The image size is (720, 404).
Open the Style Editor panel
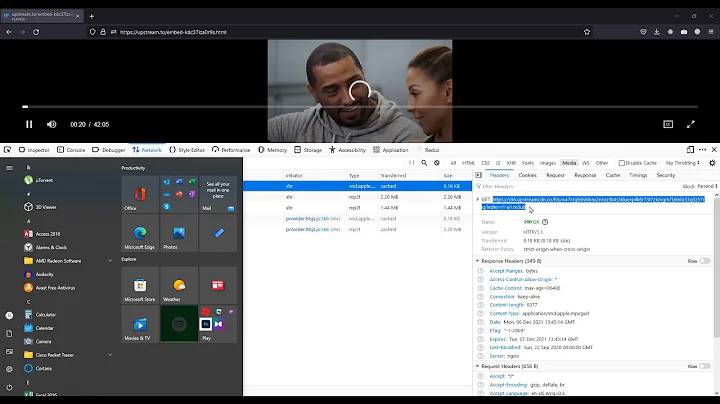(x=187, y=150)
